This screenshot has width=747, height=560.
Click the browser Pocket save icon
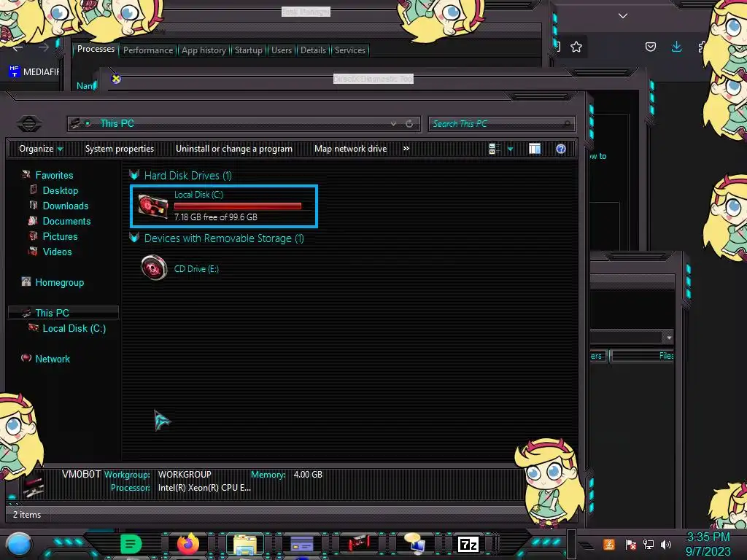pos(650,47)
